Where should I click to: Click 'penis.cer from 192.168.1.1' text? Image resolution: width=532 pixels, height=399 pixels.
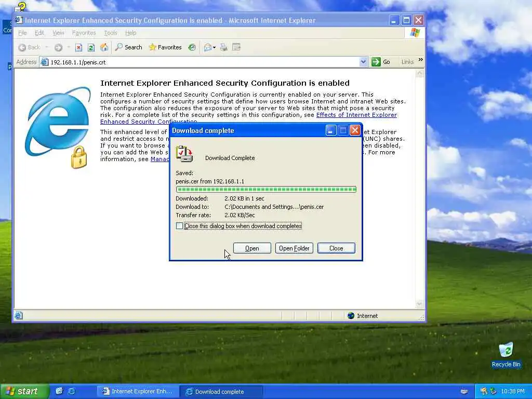[x=210, y=181]
